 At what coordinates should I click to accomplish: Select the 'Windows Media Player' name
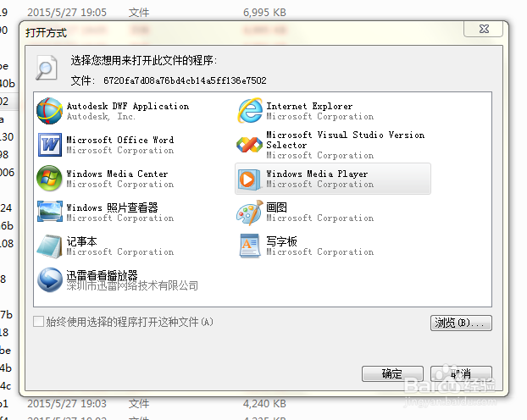point(317,174)
